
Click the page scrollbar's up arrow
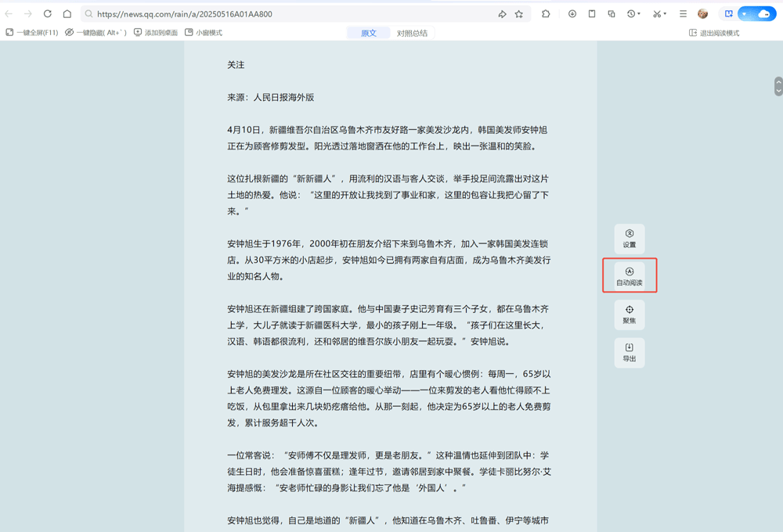pos(777,82)
